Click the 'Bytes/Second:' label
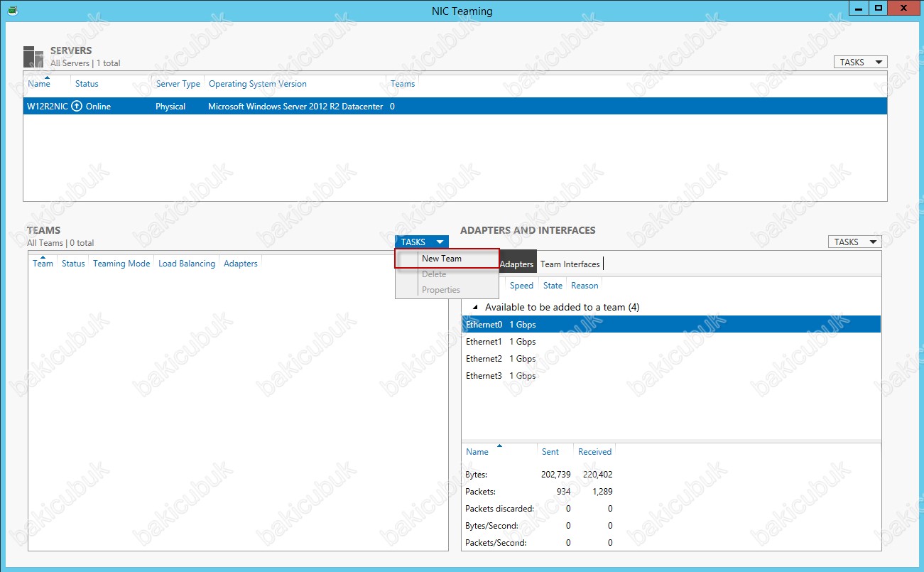Screen dimensions: 924x572 (491, 526)
